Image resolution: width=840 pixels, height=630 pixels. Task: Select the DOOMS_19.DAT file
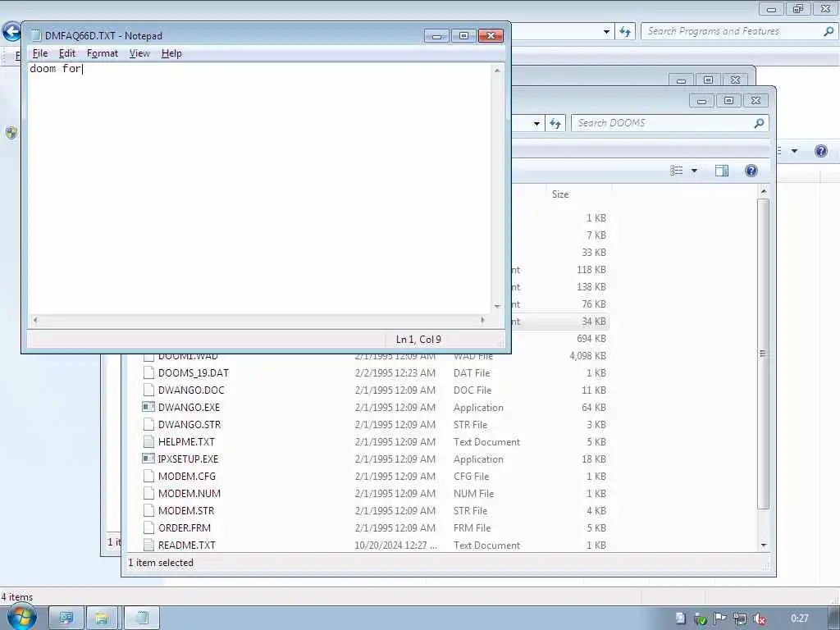(194, 373)
